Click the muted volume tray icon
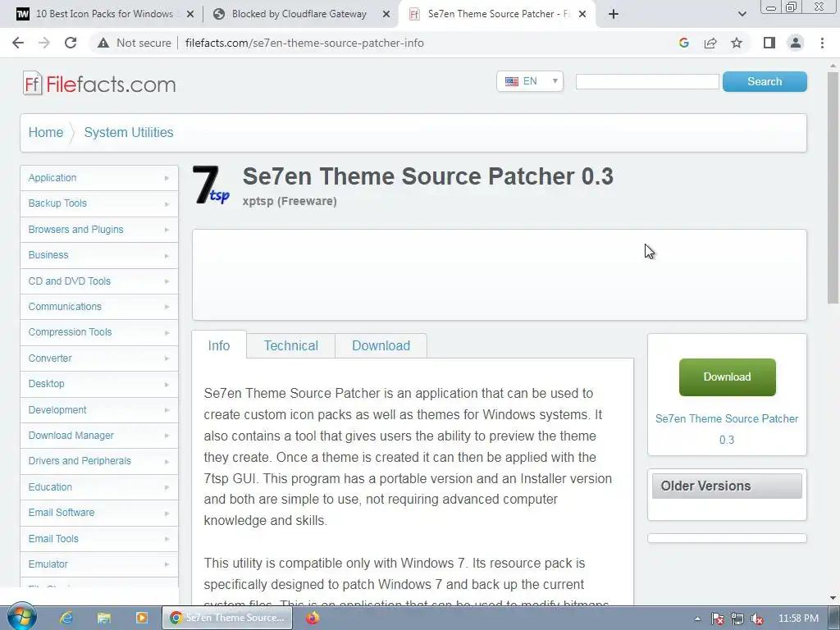Image resolution: width=840 pixels, height=630 pixels. pyautogui.click(x=757, y=619)
